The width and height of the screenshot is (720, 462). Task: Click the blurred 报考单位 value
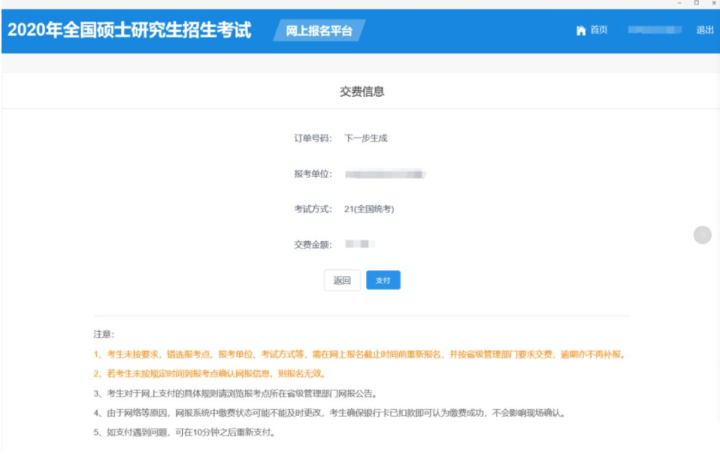[x=385, y=174]
